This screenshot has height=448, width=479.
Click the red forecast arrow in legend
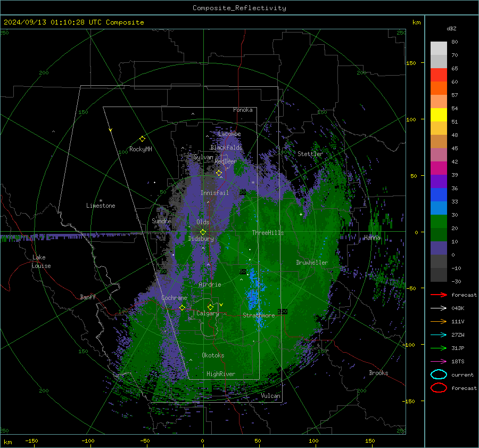coord(439,295)
